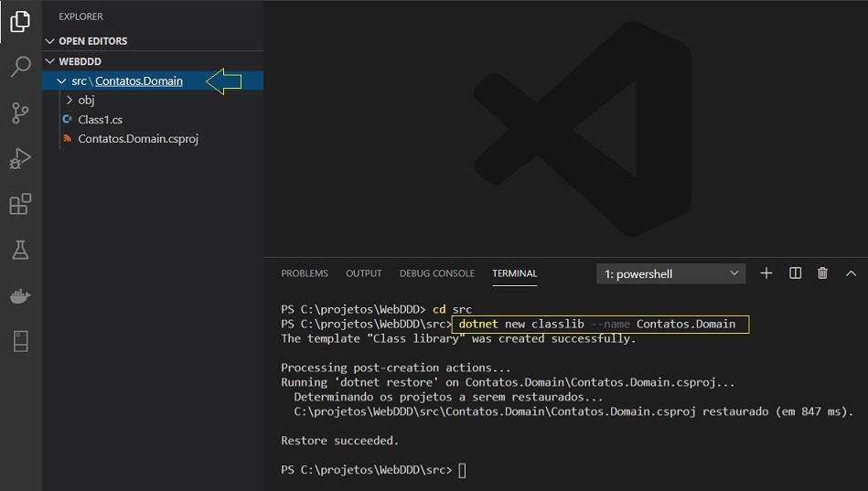Switch to the PROBLEMS tab

[x=305, y=273]
